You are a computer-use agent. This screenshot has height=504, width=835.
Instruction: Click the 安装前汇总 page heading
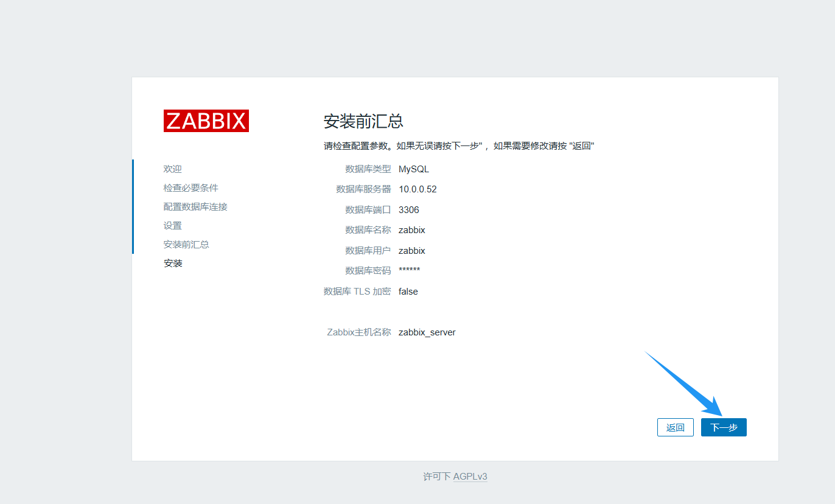363,121
